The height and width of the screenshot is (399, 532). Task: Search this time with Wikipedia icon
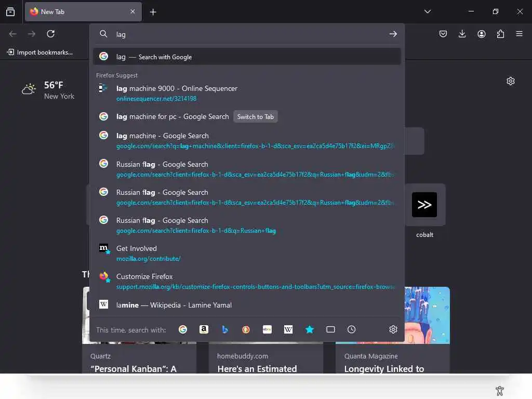pyautogui.click(x=288, y=329)
